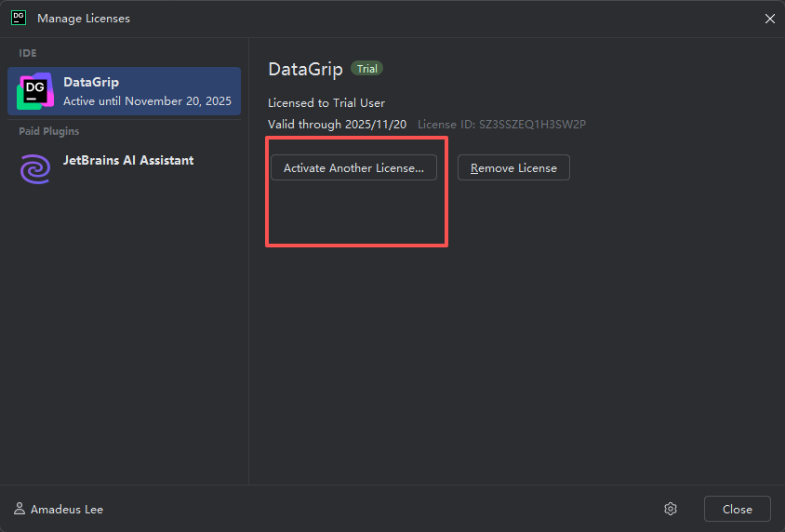
Task: Close the Manage Licenses dialog with the X
Action: pyautogui.click(x=770, y=19)
